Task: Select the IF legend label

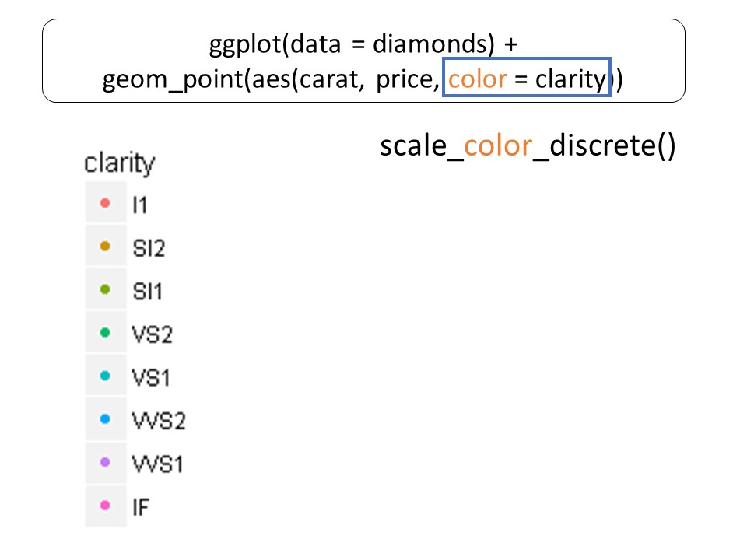Action: [141, 508]
